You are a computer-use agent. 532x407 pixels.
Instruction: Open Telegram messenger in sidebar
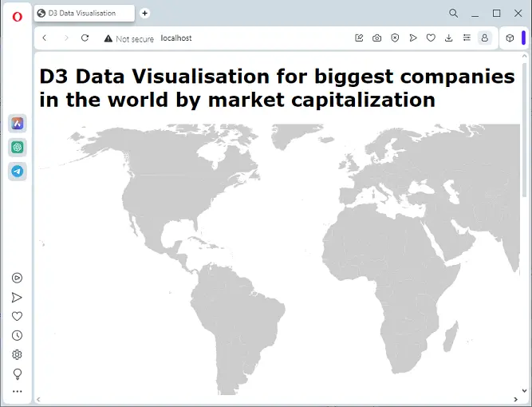point(17,172)
